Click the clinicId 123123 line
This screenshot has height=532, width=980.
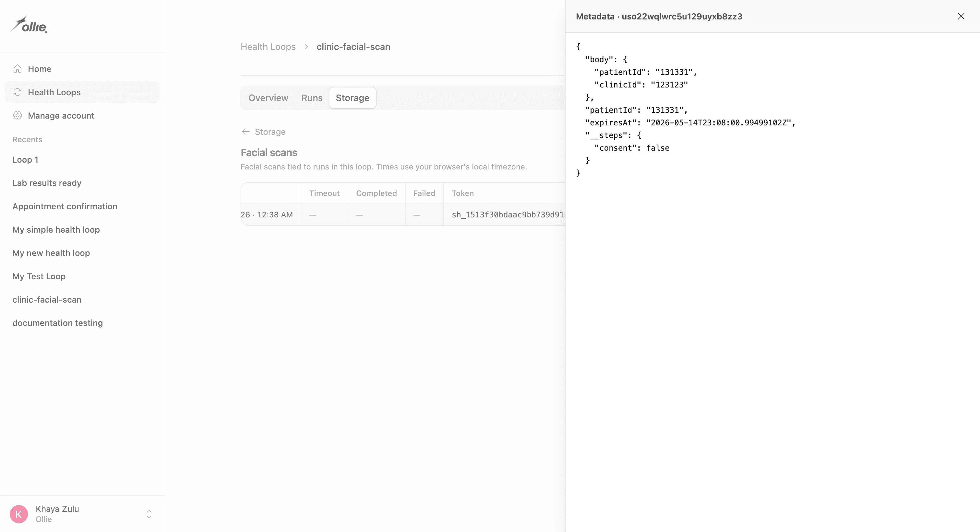pyautogui.click(x=641, y=84)
